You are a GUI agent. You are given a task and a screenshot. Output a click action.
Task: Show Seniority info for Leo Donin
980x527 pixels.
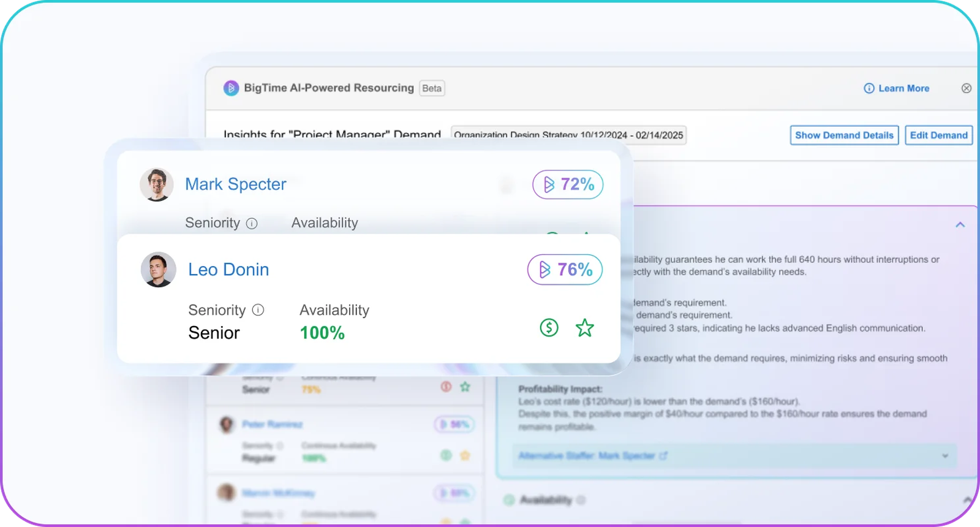[258, 310]
